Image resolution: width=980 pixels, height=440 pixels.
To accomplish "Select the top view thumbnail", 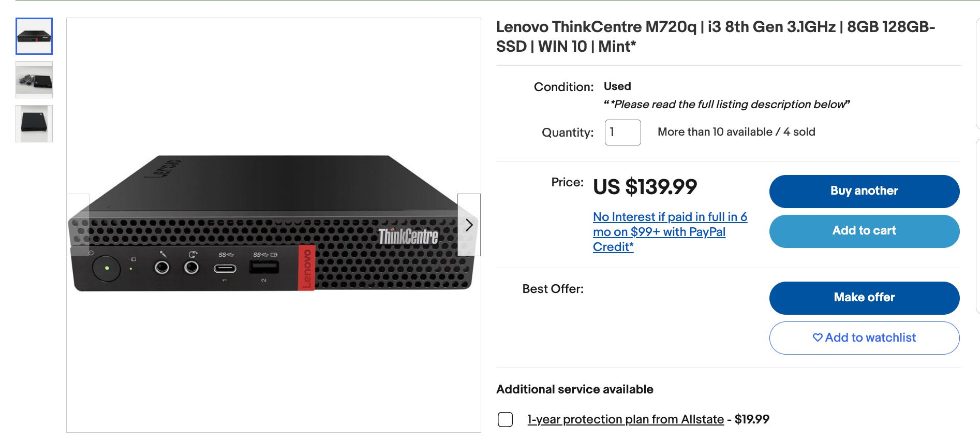I will [34, 124].
